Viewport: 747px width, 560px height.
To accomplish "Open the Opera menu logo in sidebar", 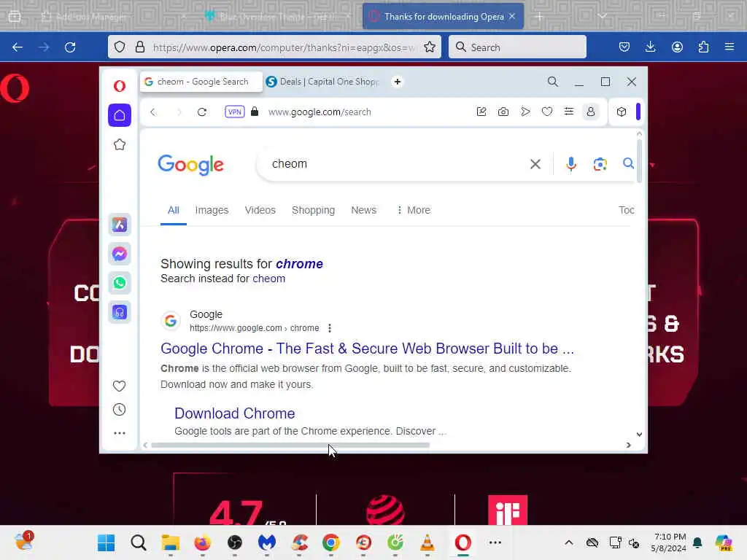I will coord(120,86).
